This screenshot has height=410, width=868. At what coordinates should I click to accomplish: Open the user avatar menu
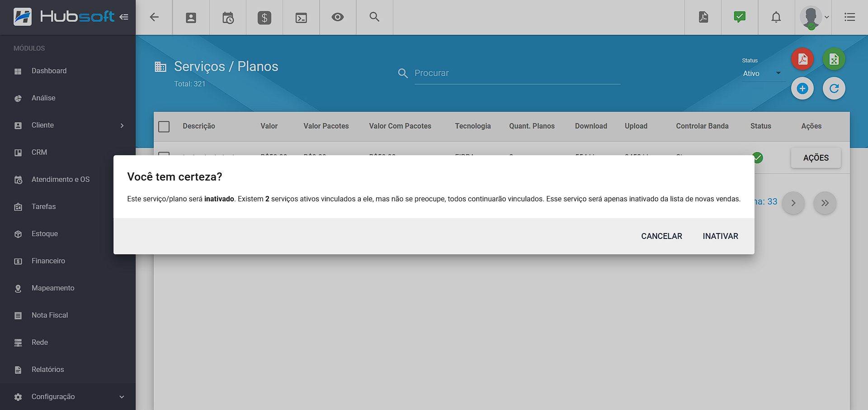[x=814, y=18]
